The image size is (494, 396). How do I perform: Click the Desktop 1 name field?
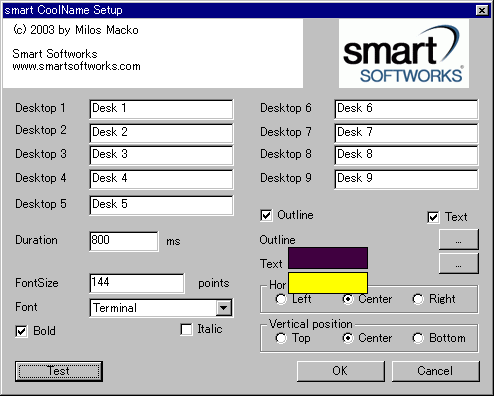pyautogui.click(x=161, y=109)
